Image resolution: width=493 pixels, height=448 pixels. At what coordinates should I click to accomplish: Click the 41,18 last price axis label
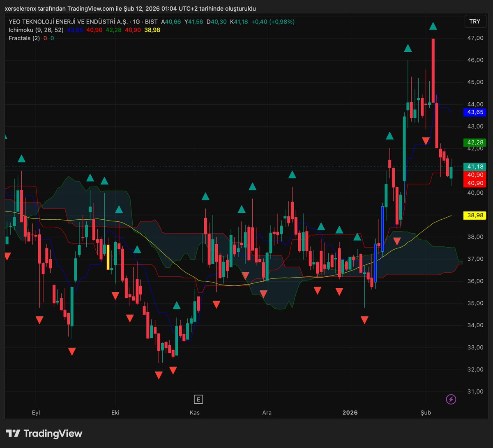pyautogui.click(x=475, y=167)
